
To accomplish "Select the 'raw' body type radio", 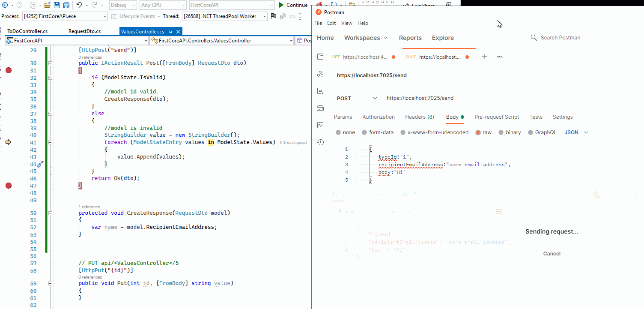I will (x=478, y=132).
